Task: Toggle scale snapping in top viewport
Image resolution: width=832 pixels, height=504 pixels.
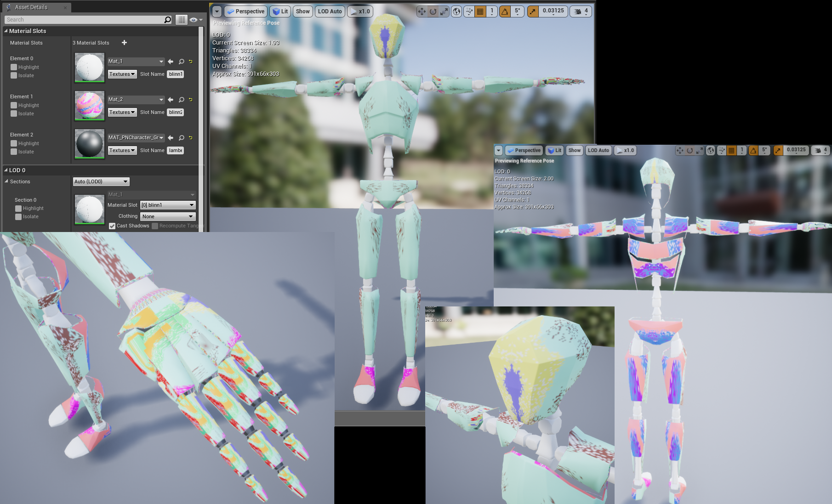Action: pos(533,11)
